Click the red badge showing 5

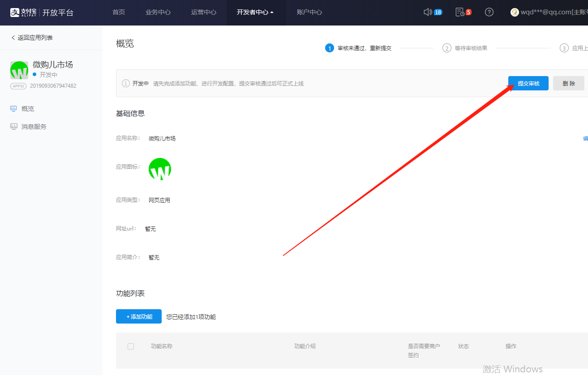(x=468, y=12)
